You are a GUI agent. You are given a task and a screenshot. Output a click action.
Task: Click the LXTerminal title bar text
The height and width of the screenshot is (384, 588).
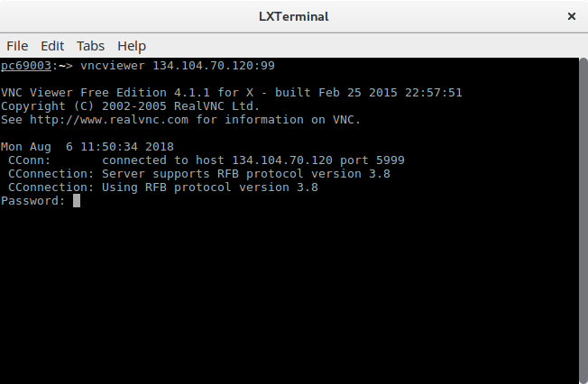(294, 16)
